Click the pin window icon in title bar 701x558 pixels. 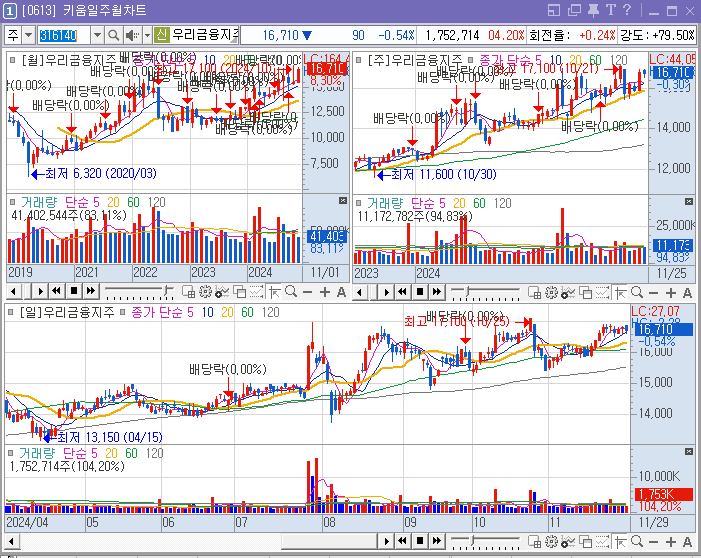[593, 10]
